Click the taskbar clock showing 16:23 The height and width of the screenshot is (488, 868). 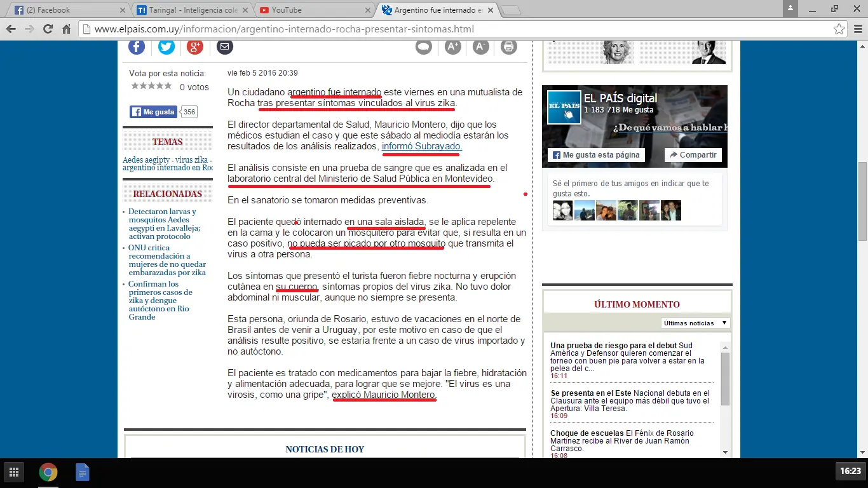pos(850,471)
